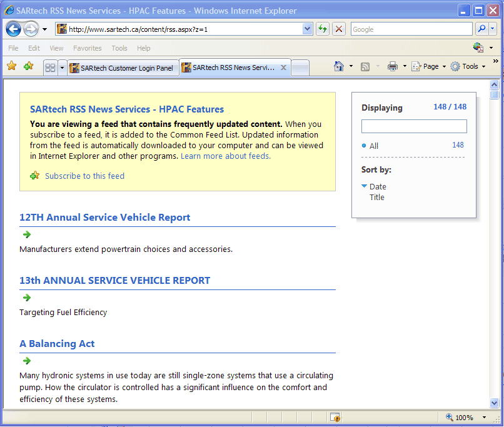Click the Refresh icon next to address bar
The width and height of the screenshot is (504, 427).
323,29
